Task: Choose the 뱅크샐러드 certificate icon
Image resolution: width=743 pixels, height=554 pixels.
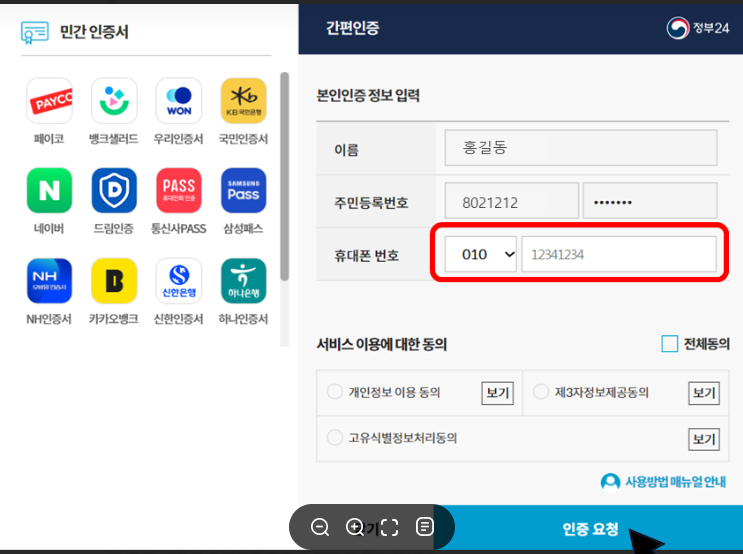Action: click(x=114, y=101)
